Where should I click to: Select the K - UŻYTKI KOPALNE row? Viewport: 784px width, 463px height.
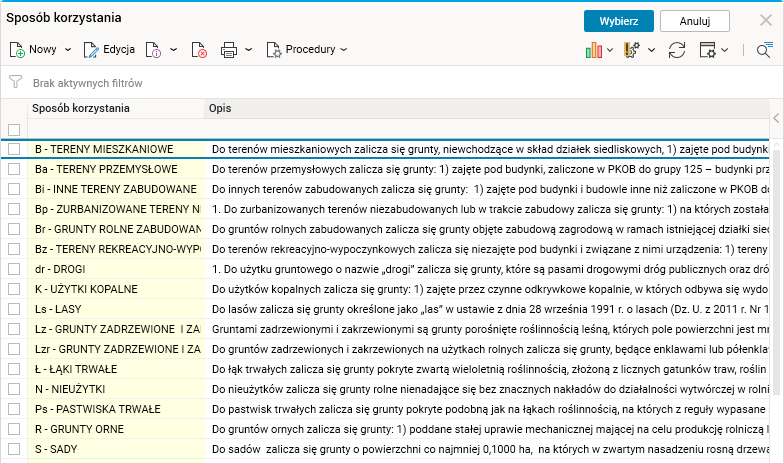tap(385, 289)
